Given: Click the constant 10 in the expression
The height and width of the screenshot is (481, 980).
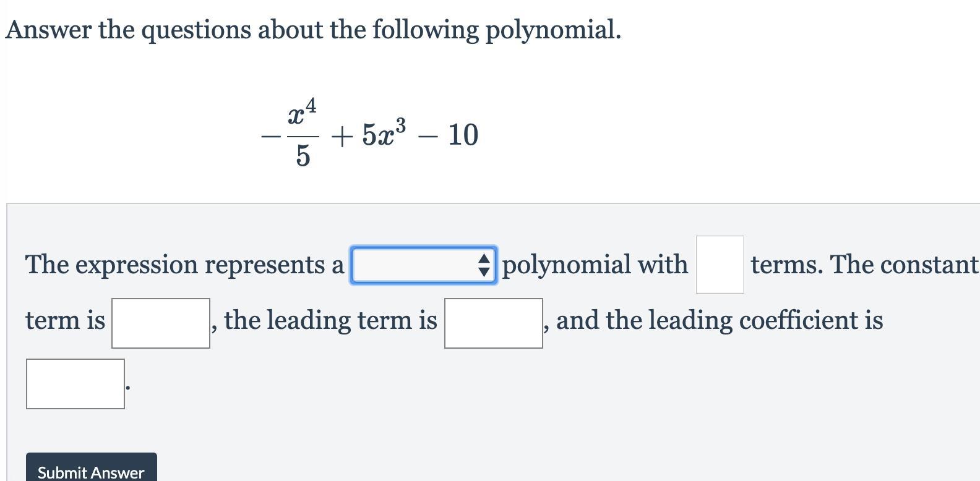Looking at the screenshot, I should pyautogui.click(x=463, y=135).
